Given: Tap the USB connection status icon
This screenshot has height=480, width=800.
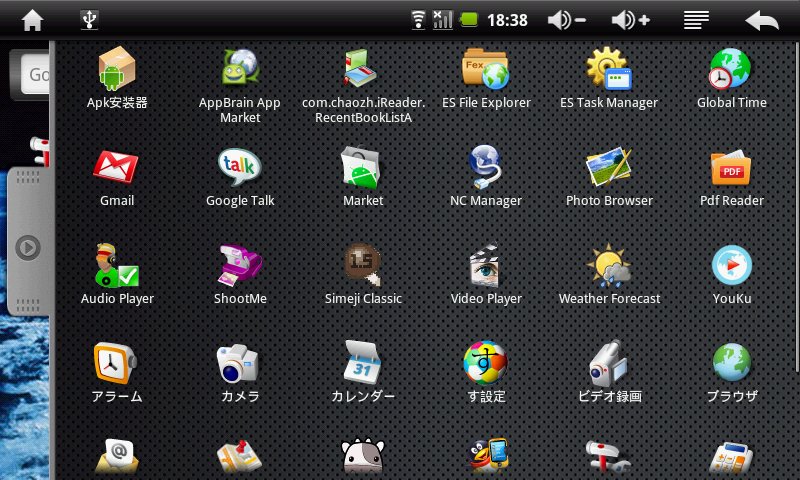Looking at the screenshot, I should pos(89,20).
